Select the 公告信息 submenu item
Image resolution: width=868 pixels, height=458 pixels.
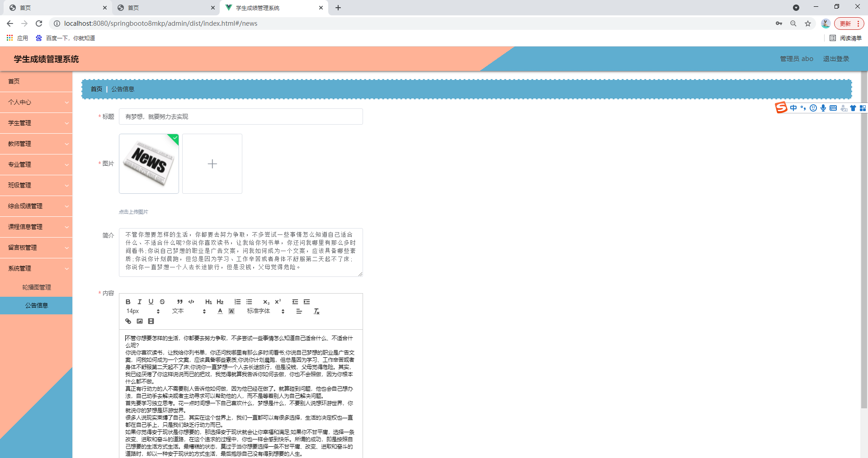36,305
